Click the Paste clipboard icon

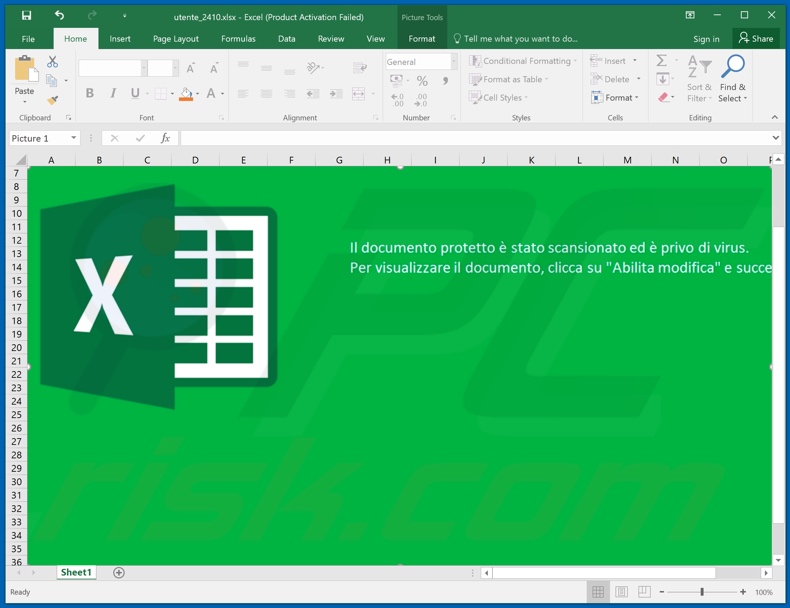(25, 69)
